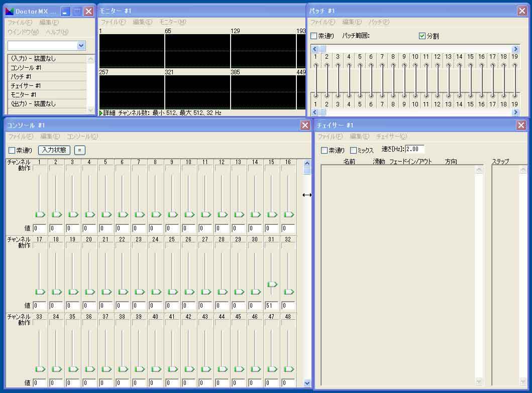Toggle the ミックス checkbox in the Chaser window
532x393 pixels.
(x=353, y=150)
